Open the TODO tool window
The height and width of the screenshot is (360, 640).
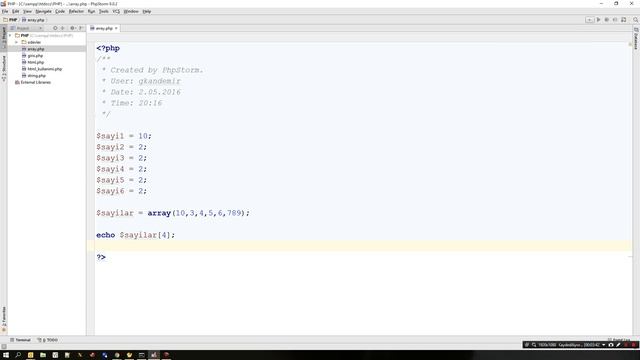click(47, 340)
